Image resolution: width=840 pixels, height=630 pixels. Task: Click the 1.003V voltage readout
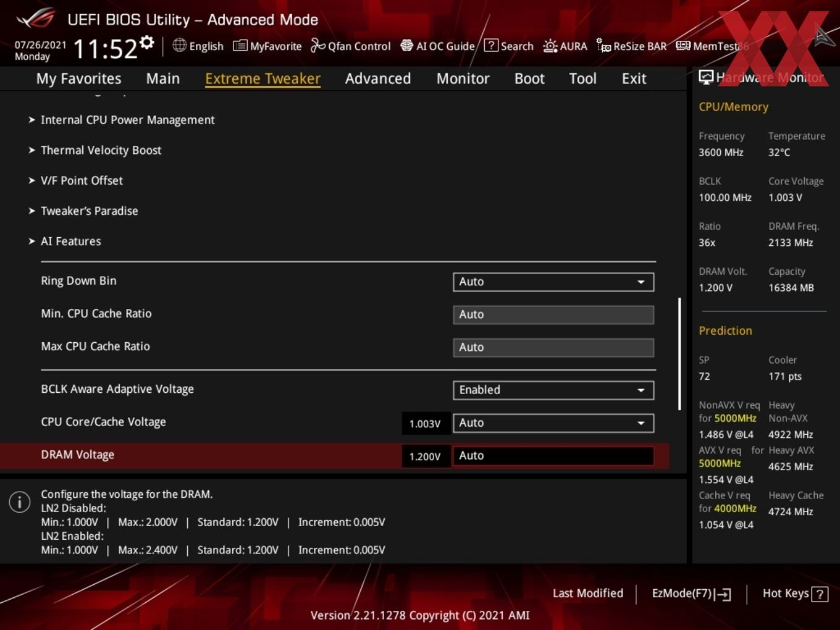(425, 424)
